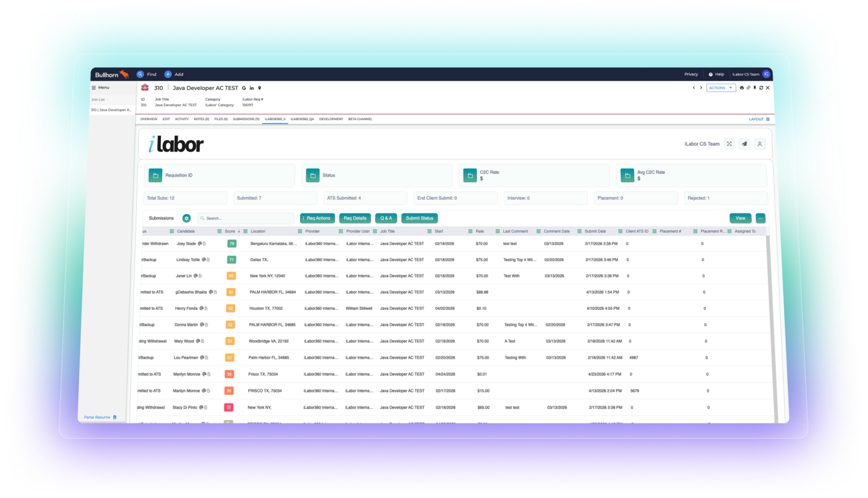
Task: Open the Find search icon
Action: (140, 74)
